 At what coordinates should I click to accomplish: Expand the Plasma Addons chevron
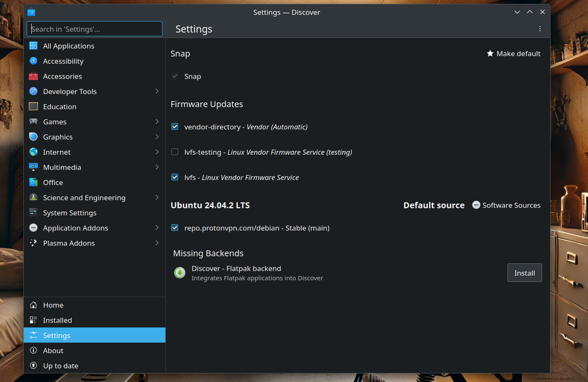pyautogui.click(x=157, y=243)
